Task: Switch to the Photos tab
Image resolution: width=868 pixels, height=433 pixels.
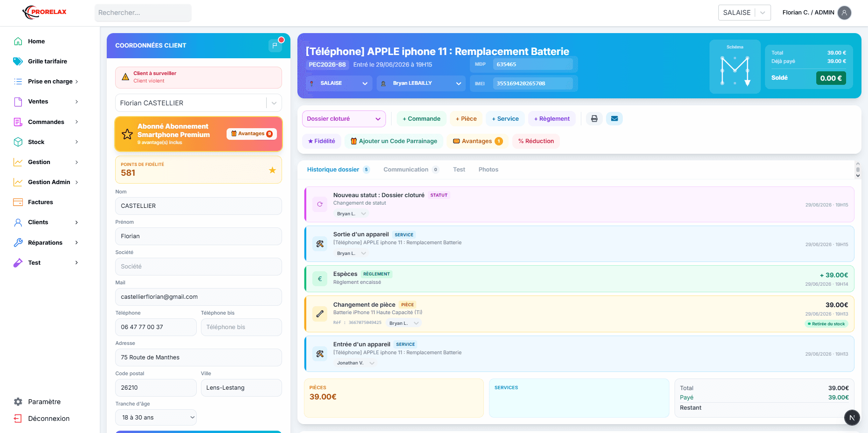Action: (489, 170)
